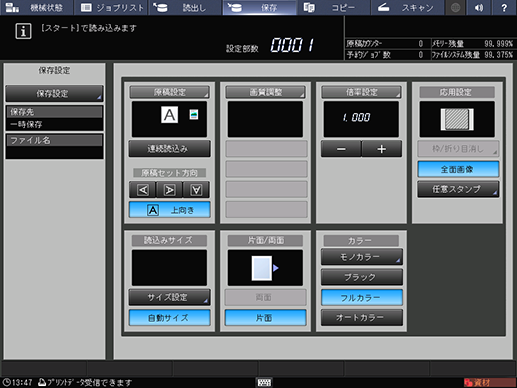The height and width of the screenshot is (388, 517).
Task: Click the 予約ジョブ数 reserved jobs value
Action: 421,55
